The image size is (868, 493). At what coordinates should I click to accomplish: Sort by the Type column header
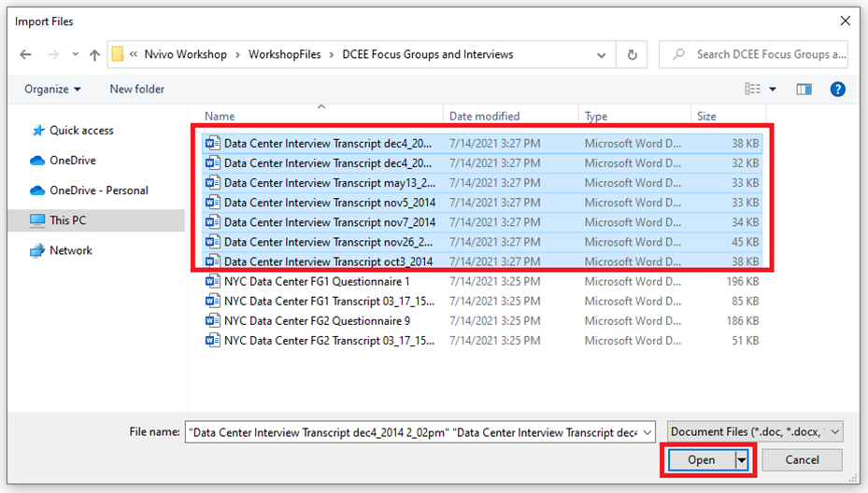click(x=596, y=116)
